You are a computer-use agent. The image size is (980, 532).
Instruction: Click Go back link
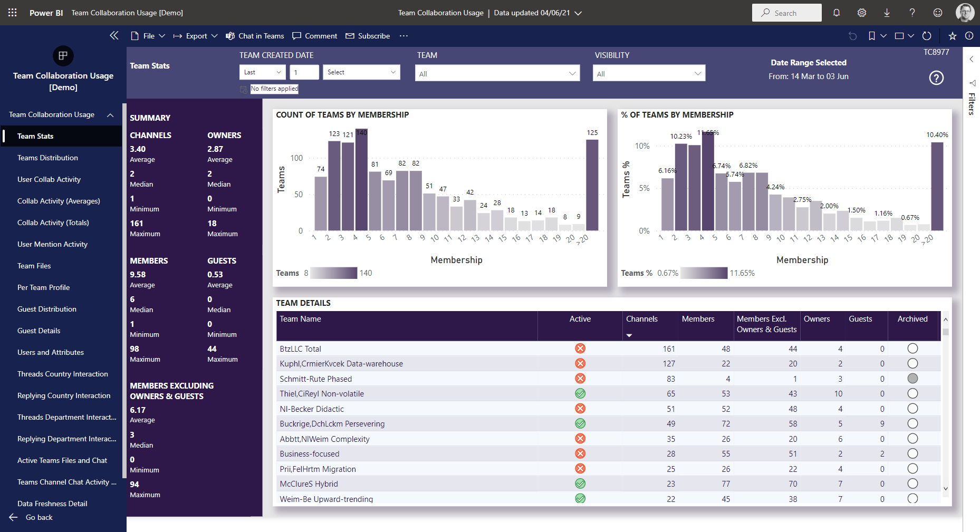pos(39,517)
